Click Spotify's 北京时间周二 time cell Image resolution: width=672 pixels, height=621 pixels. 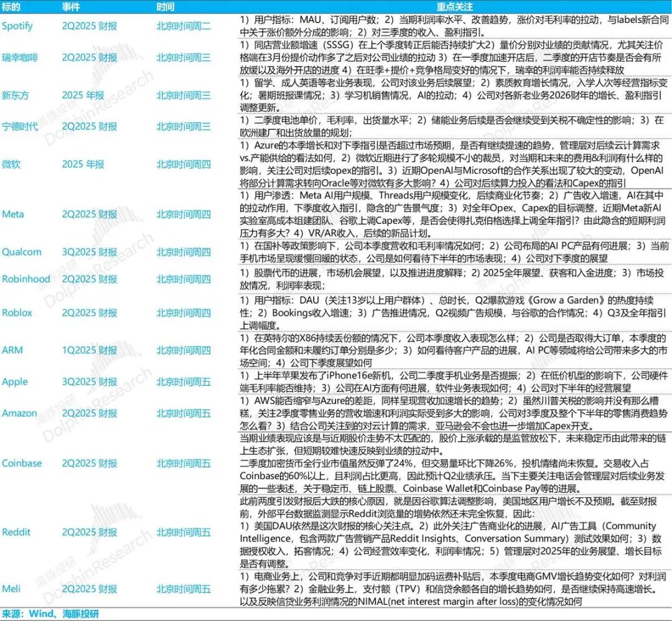(184, 26)
